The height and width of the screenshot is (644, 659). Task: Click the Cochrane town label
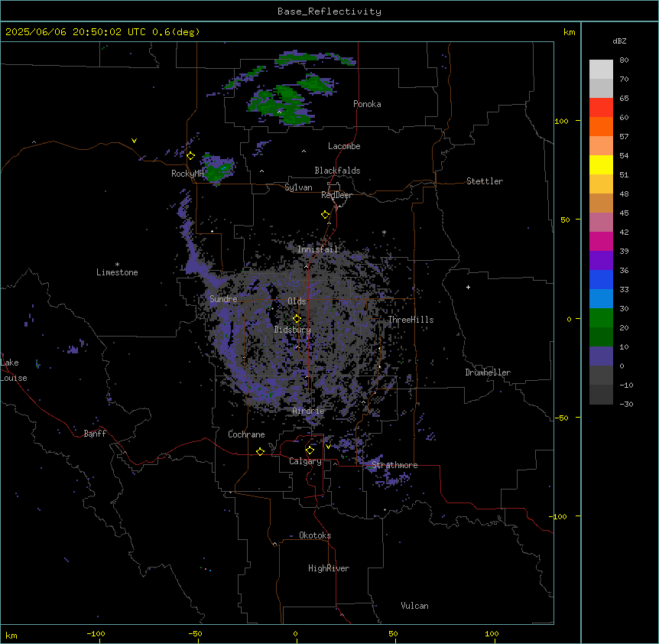coord(246,434)
